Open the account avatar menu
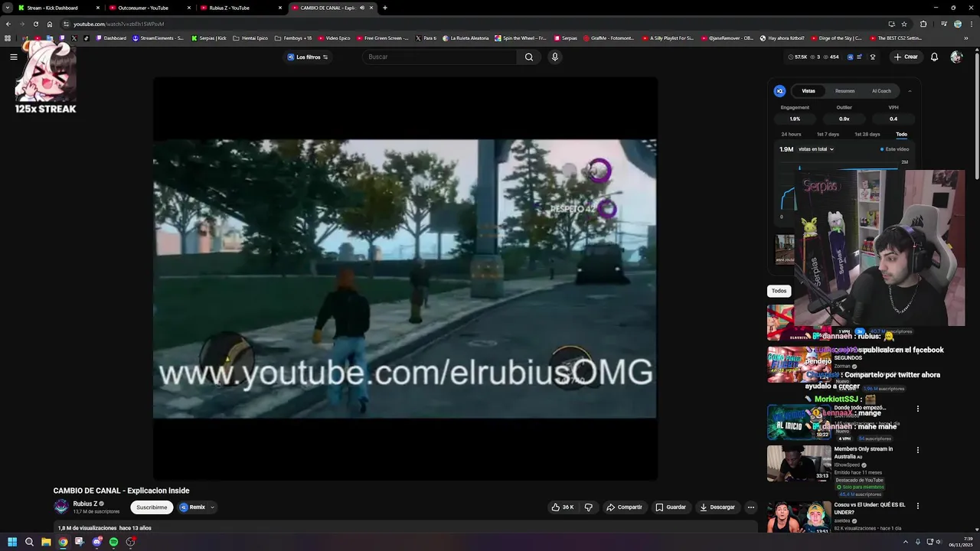Image resolution: width=980 pixels, height=551 pixels. 956,57
